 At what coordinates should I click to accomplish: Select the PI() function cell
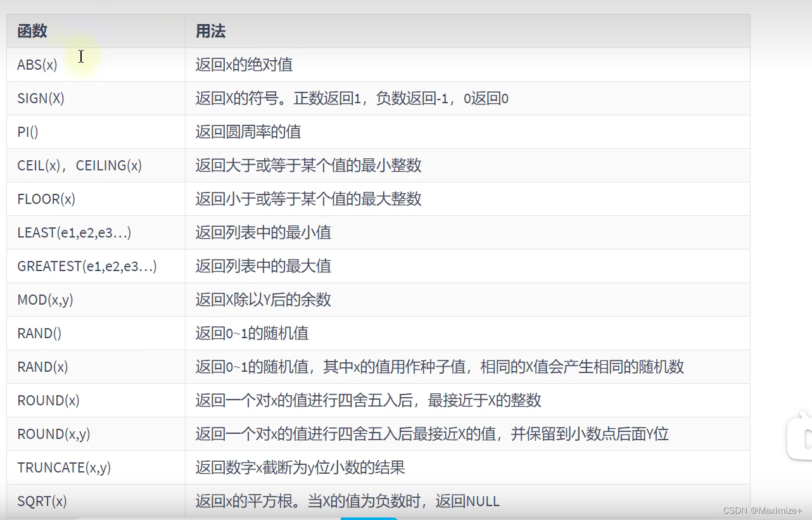[x=96, y=132]
